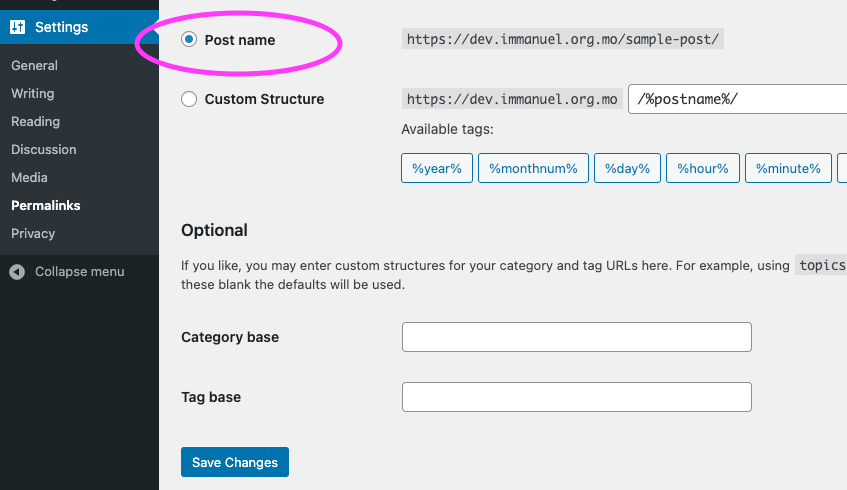Image resolution: width=847 pixels, height=490 pixels.
Task: Click the Settings sliders icon in sidebar
Action: coord(17,27)
